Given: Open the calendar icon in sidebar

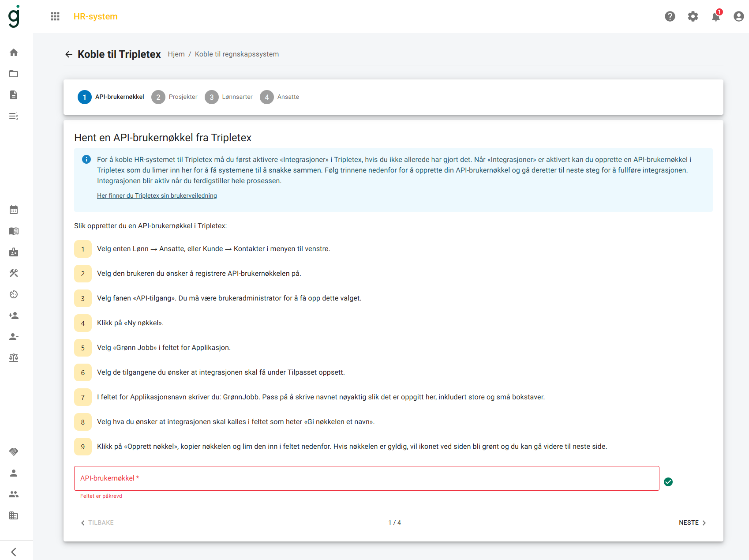Looking at the screenshot, I should [x=14, y=210].
